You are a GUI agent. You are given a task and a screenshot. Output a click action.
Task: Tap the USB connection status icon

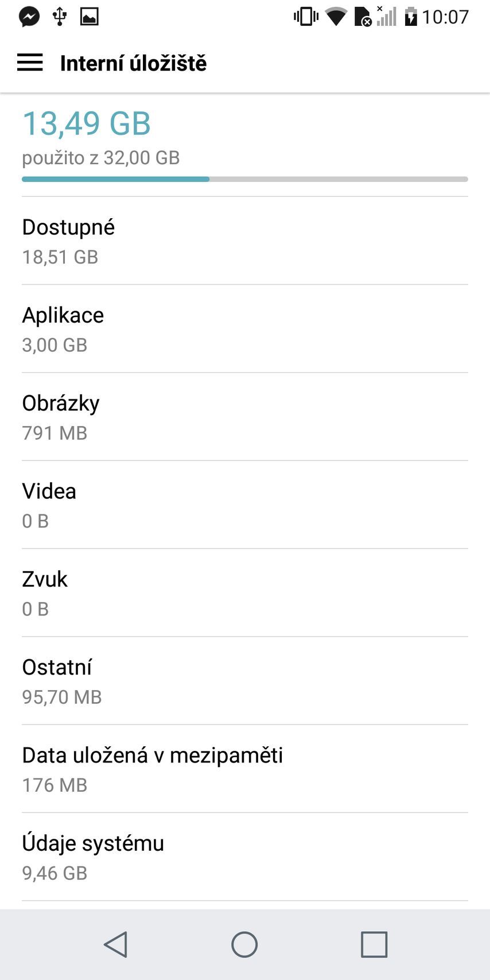point(60,17)
